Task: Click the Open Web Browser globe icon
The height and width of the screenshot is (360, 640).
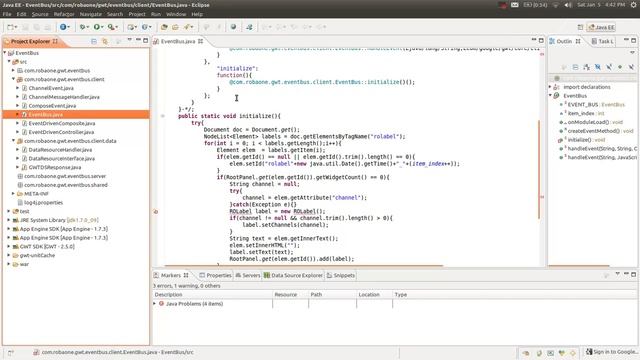Action: (233, 27)
